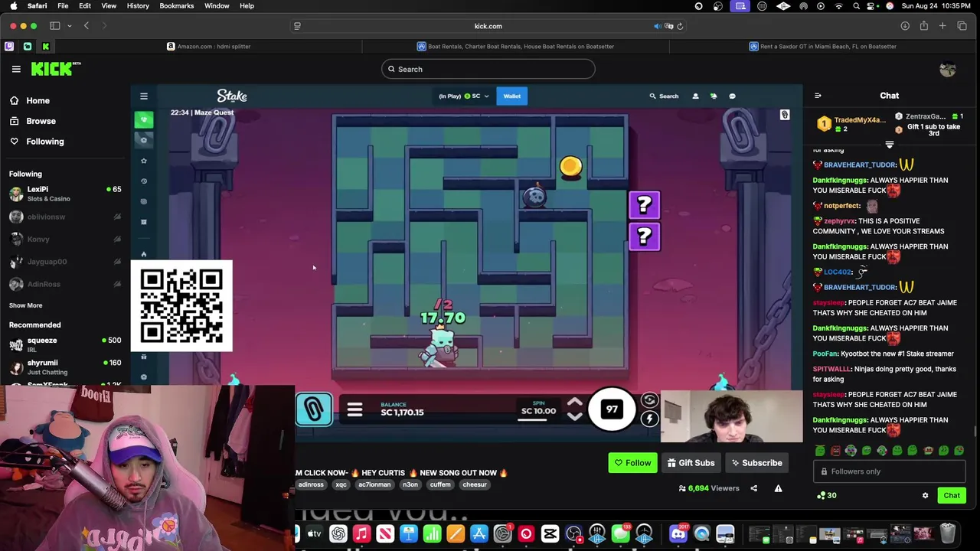
Task: Open Safari sidebar dropdown arrow
Action: pyautogui.click(x=69, y=26)
